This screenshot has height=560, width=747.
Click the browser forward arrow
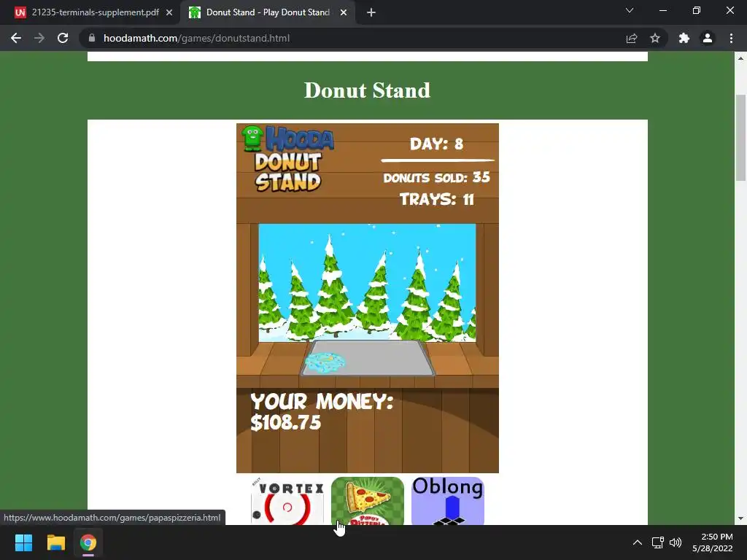39,38
